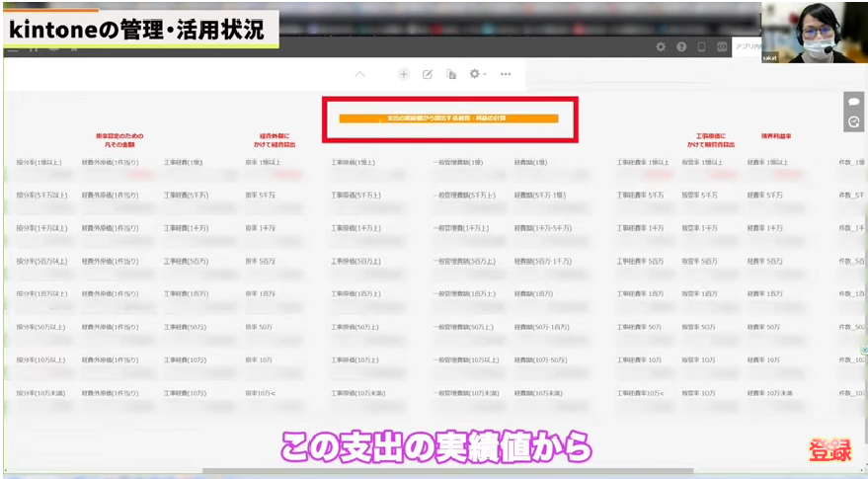Image resolution: width=868 pixels, height=479 pixels.
Task: Click the 経費額(5百万-1千万) field label
Action: 542,261
